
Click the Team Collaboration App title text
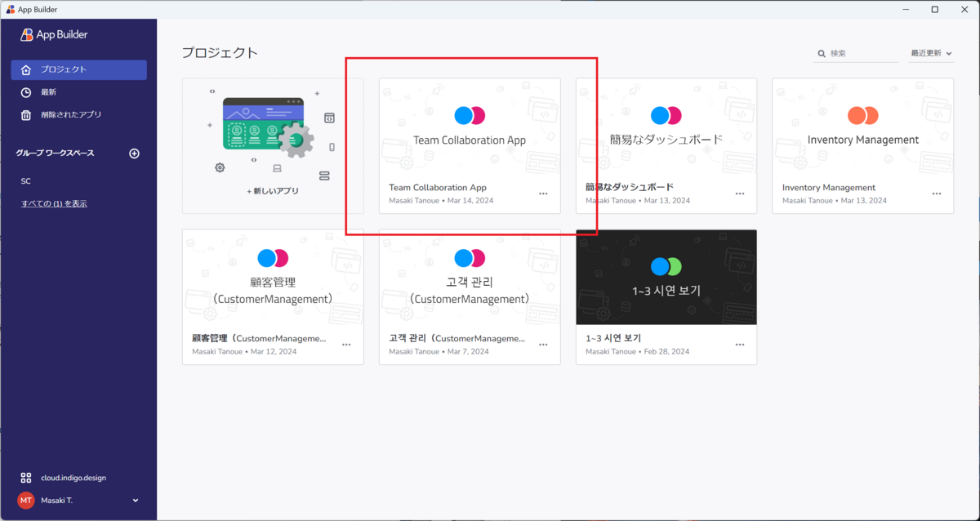click(438, 188)
